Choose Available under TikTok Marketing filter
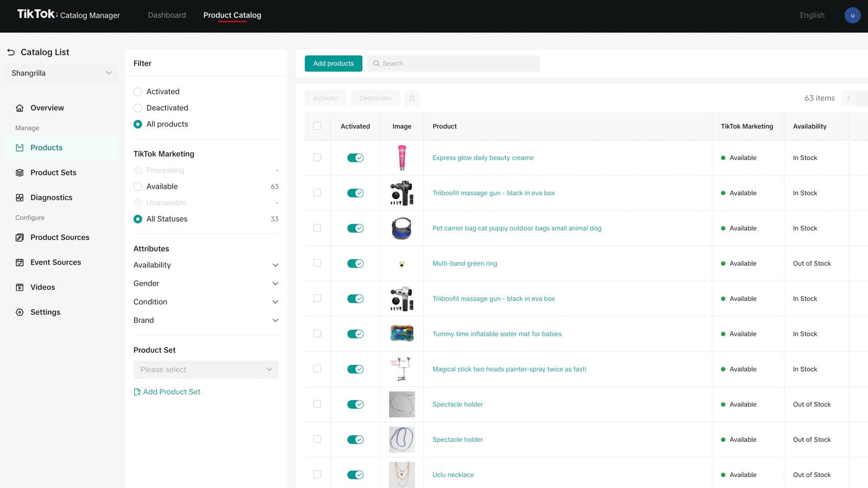 pyautogui.click(x=138, y=187)
